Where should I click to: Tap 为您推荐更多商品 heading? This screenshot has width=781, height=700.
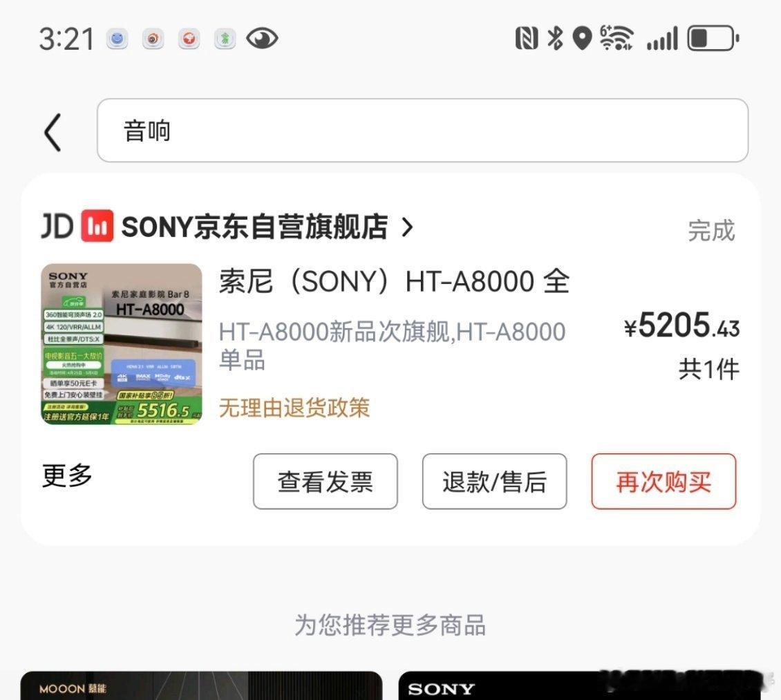[390, 625]
